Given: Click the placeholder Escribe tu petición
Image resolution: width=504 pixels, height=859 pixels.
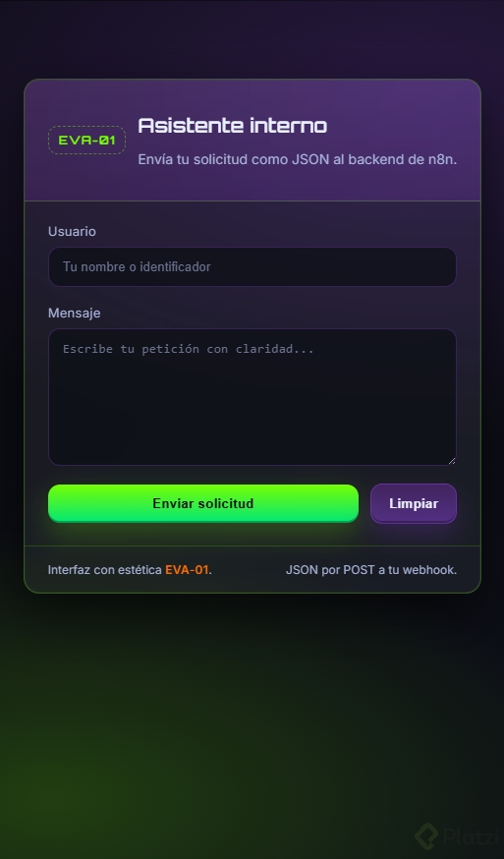Looking at the screenshot, I should click(188, 349).
